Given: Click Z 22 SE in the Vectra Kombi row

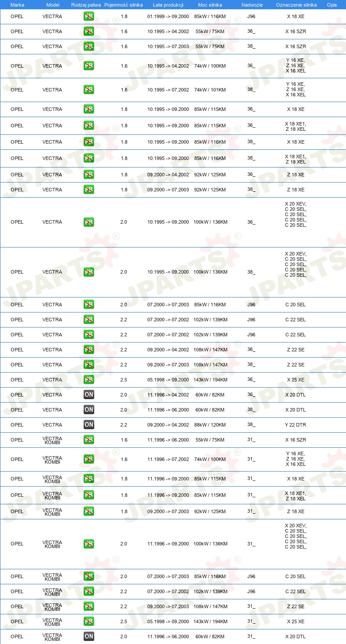Looking at the screenshot, I should tap(296, 606).
